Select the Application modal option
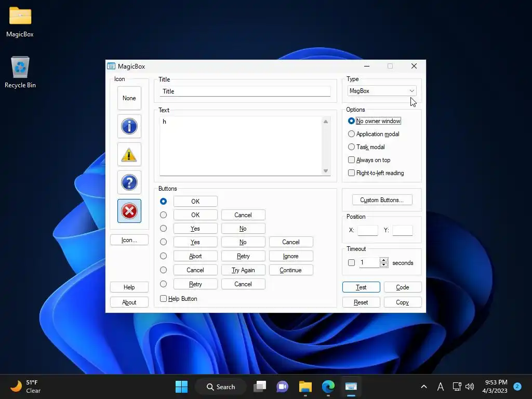 374,134
